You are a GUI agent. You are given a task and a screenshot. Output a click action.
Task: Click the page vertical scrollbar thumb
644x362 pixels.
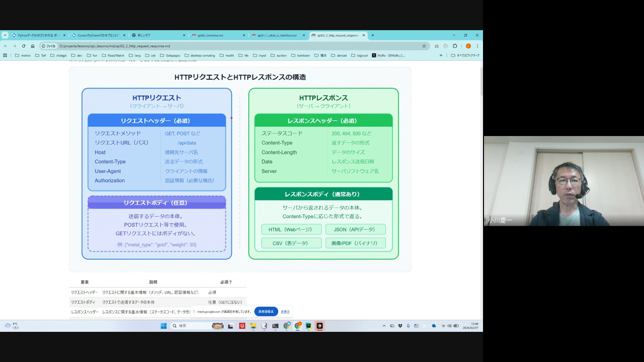481,82
